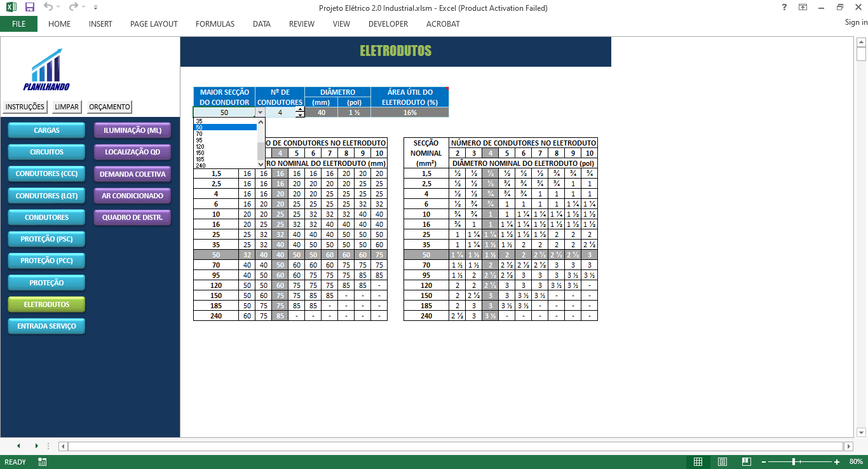
Task: Click sheet tab scroll-left arrow
Action: (18, 445)
